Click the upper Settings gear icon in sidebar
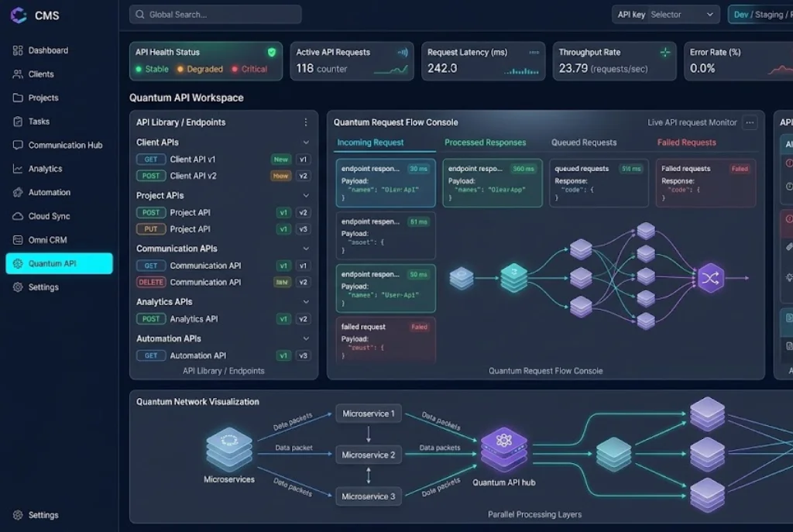Image resolution: width=793 pixels, height=532 pixels. (18, 287)
